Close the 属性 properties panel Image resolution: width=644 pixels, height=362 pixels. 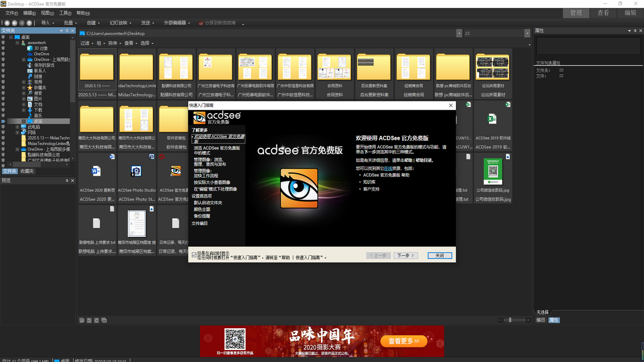[640, 31]
